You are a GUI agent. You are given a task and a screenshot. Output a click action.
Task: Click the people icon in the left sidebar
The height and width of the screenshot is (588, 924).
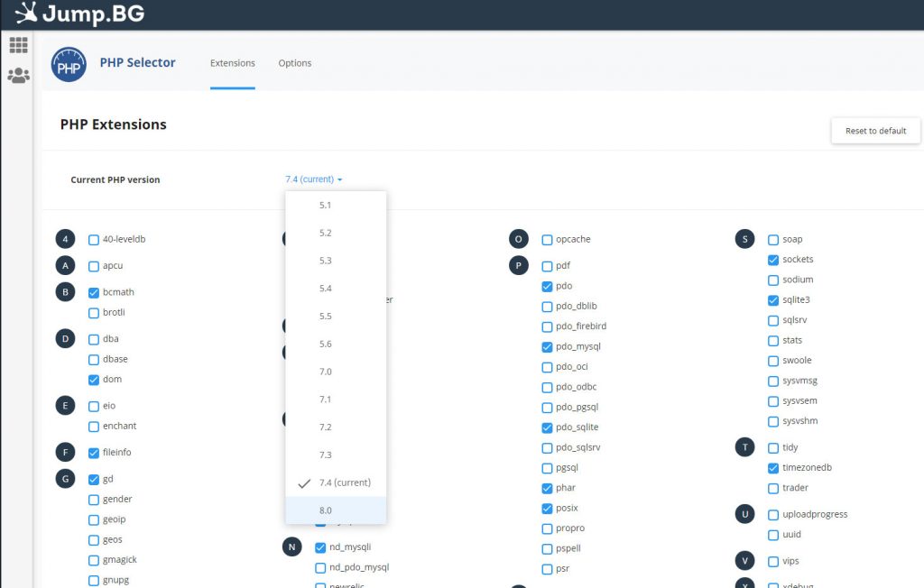pyautogui.click(x=18, y=75)
